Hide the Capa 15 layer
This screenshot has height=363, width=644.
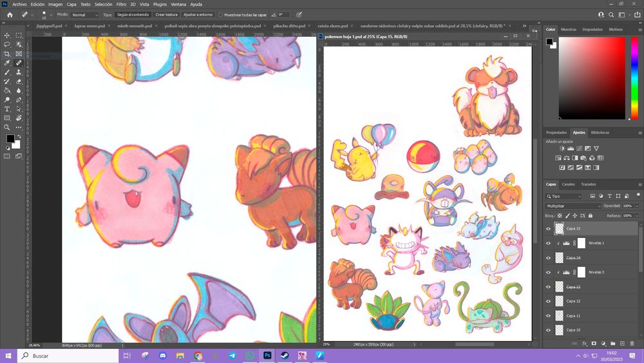tap(548, 229)
